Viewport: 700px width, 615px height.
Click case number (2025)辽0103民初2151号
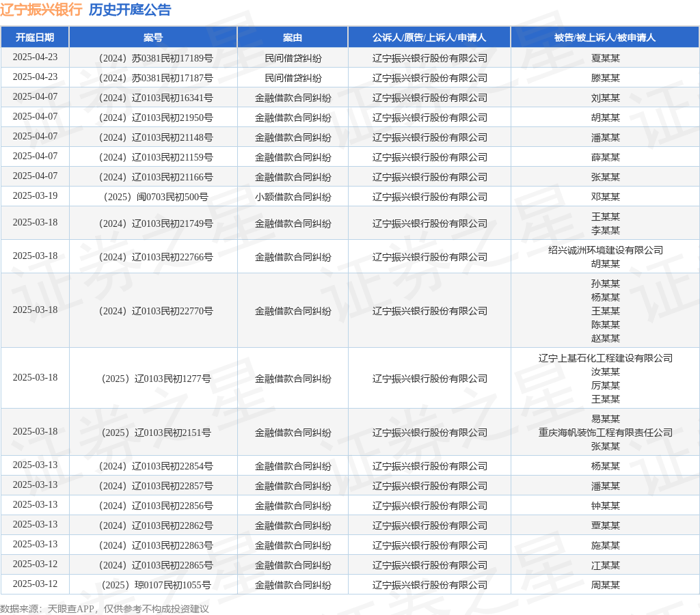[156, 433]
